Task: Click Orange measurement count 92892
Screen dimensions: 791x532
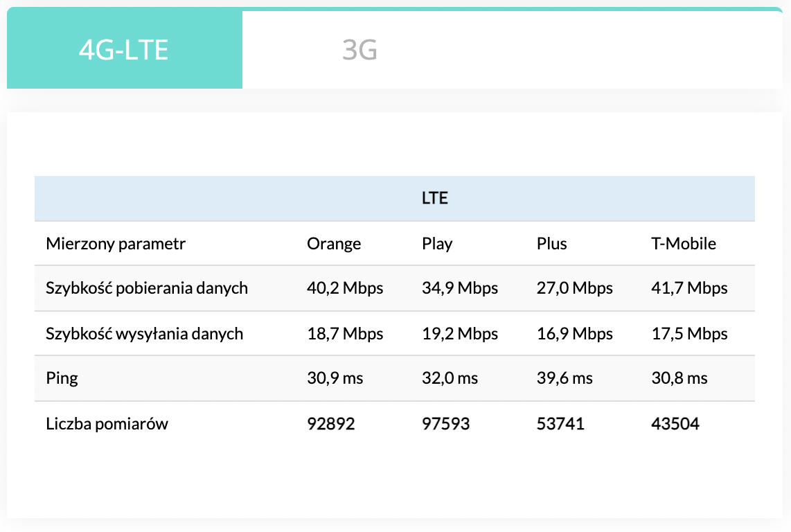Action: coord(331,424)
